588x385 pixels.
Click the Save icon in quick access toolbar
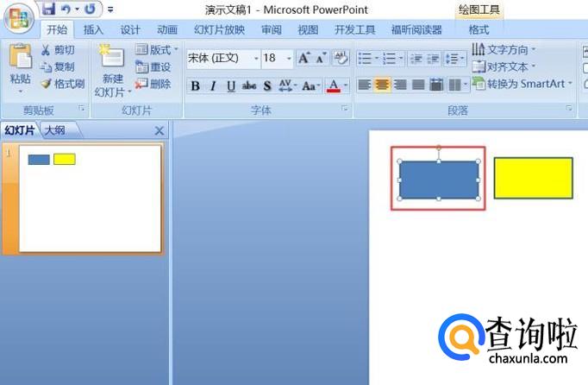[x=48, y=9]
